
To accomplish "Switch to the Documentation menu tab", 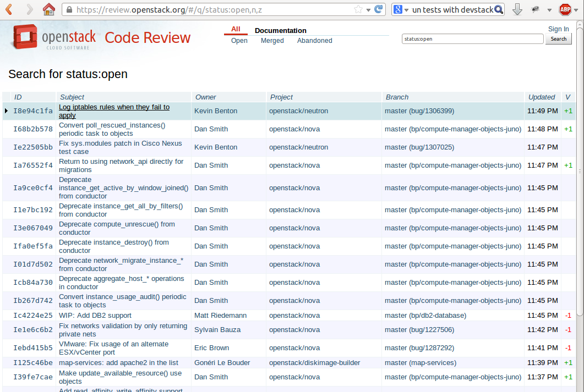I will tap(280, 30).
